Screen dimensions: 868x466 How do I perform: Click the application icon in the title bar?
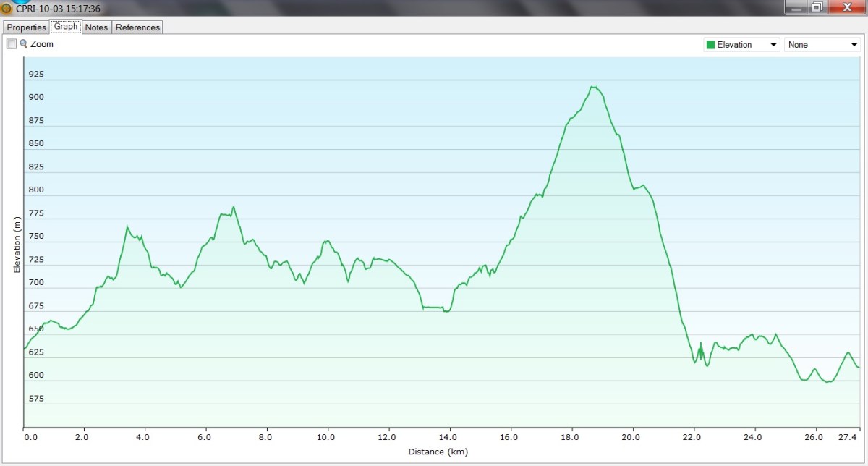click(x=7, y=9)
